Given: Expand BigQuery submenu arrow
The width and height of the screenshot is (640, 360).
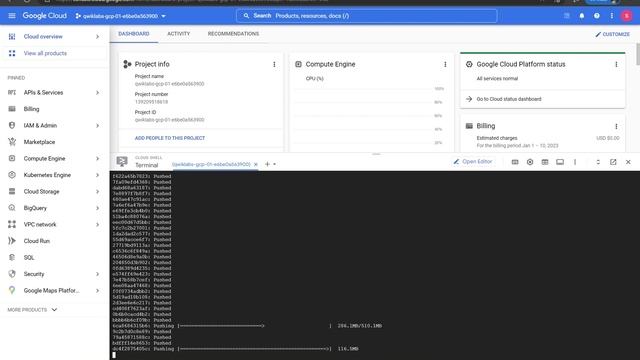Looking at the screenshot, I should tap(98, 208).
